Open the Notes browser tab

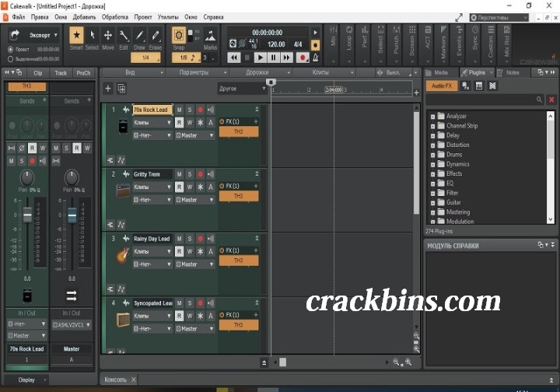click(x=513, y=72)
